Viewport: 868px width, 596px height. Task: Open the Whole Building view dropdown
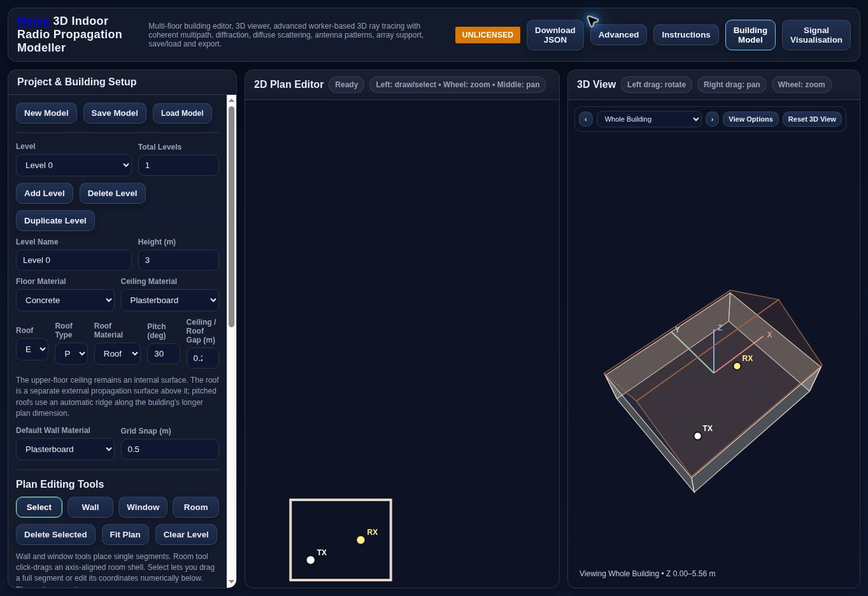[x=649, y=119]
